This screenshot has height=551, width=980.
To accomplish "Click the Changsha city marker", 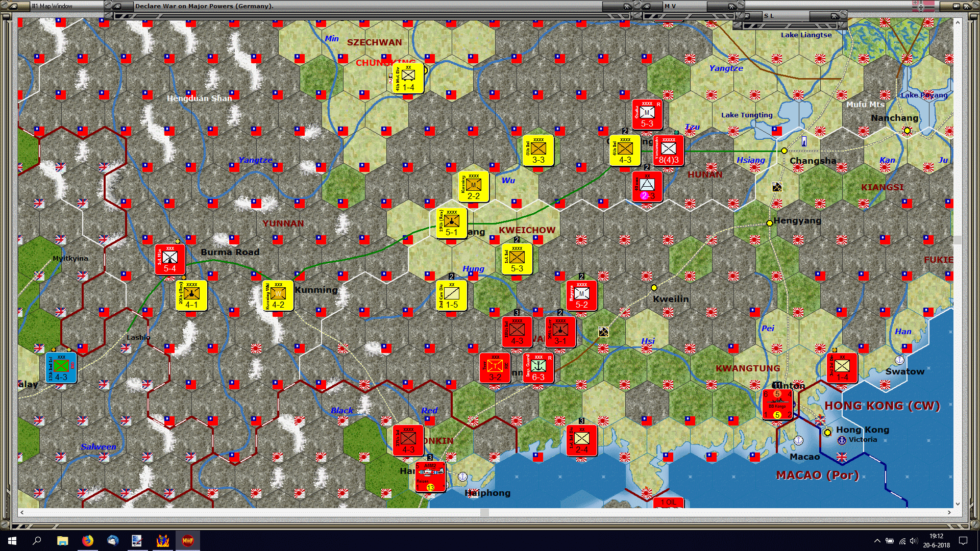I will click(x=784, y=151).
